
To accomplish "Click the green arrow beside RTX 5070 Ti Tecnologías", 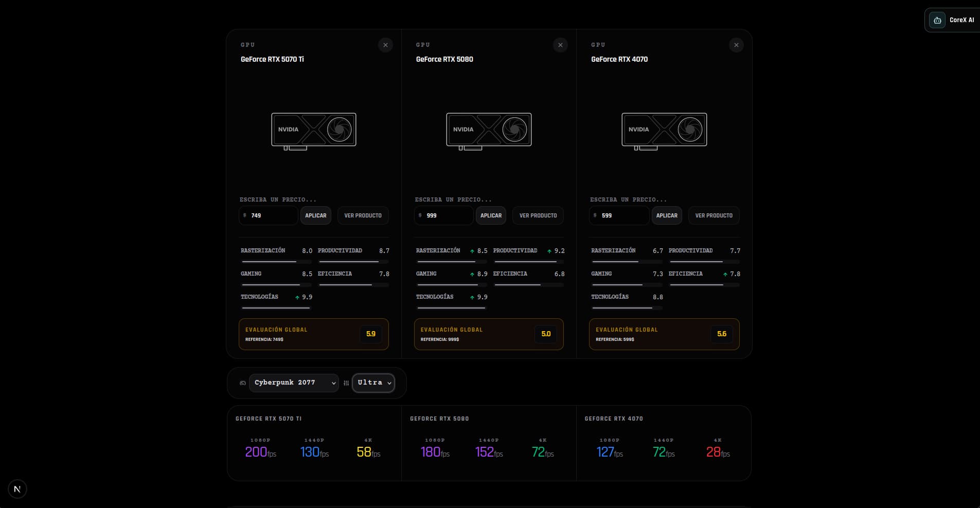I will click(x=297, y=297).
